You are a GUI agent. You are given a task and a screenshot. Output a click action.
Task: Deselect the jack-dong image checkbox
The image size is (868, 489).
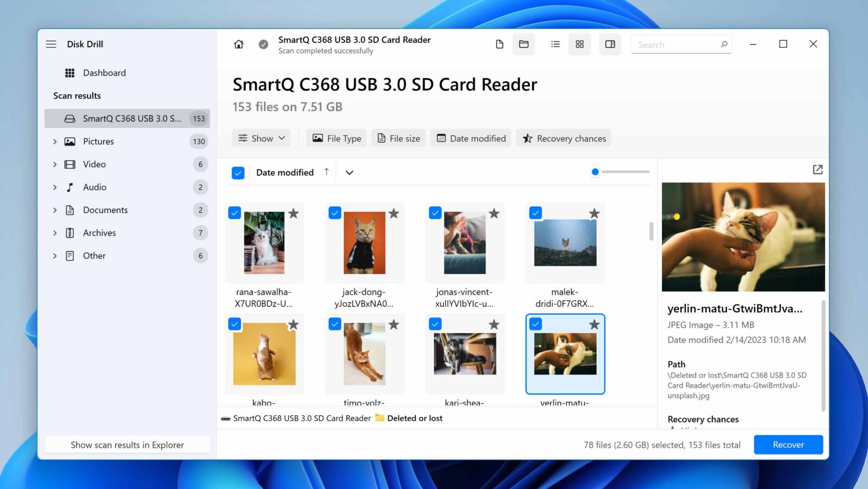coord(335,213)
